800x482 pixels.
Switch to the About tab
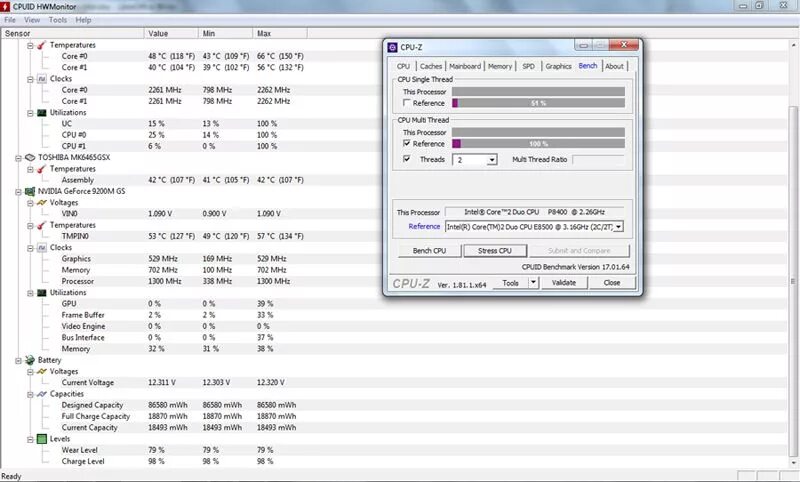pos(614,66)
